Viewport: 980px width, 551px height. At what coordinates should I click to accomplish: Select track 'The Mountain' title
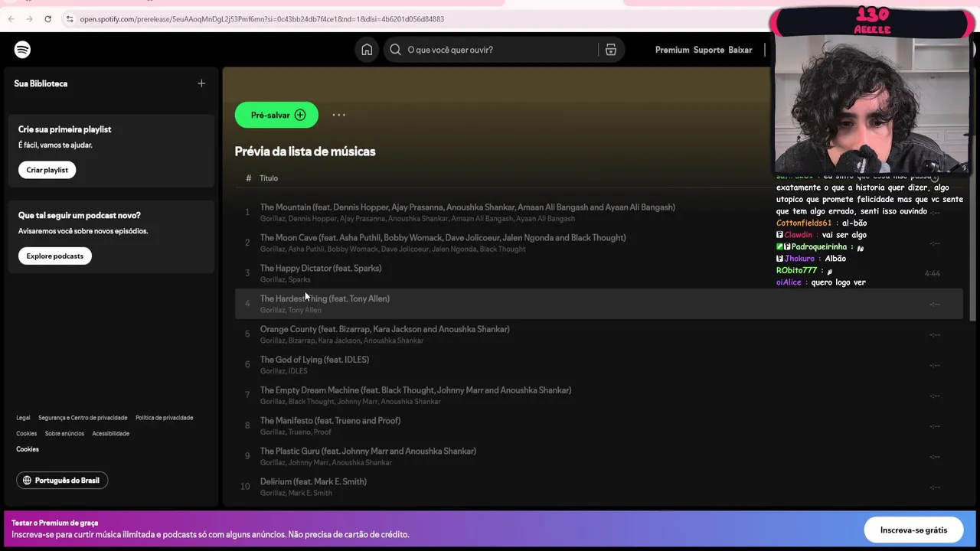tap(467, 207)
